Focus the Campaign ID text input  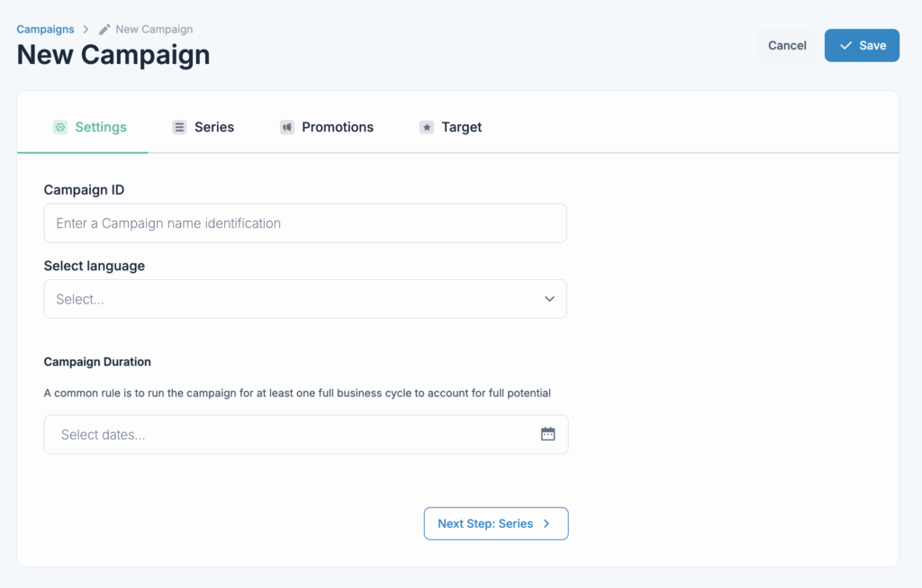pyautogui.click(x=304, y=222)
